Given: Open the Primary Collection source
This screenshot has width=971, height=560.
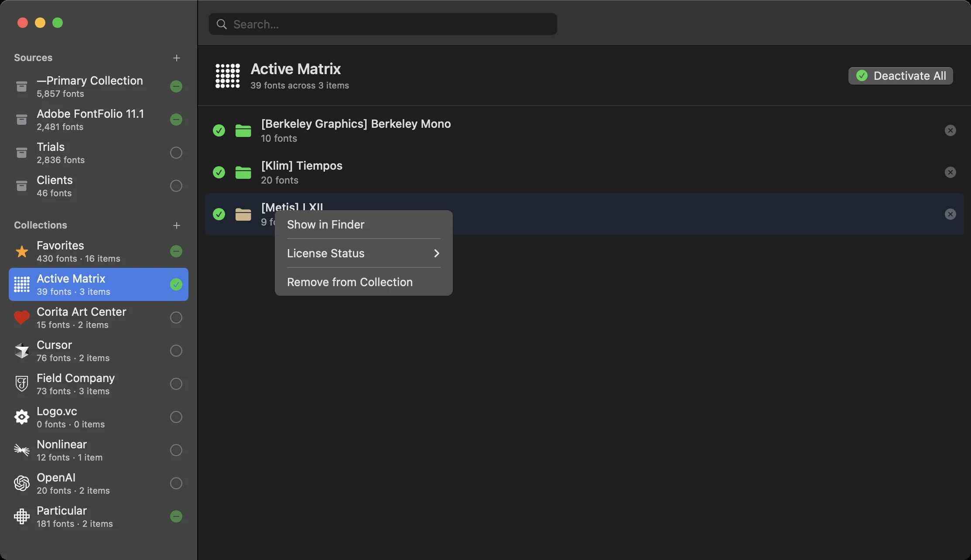Looking at the screenshot, I should pyautogui.click(x=99, y=86).
